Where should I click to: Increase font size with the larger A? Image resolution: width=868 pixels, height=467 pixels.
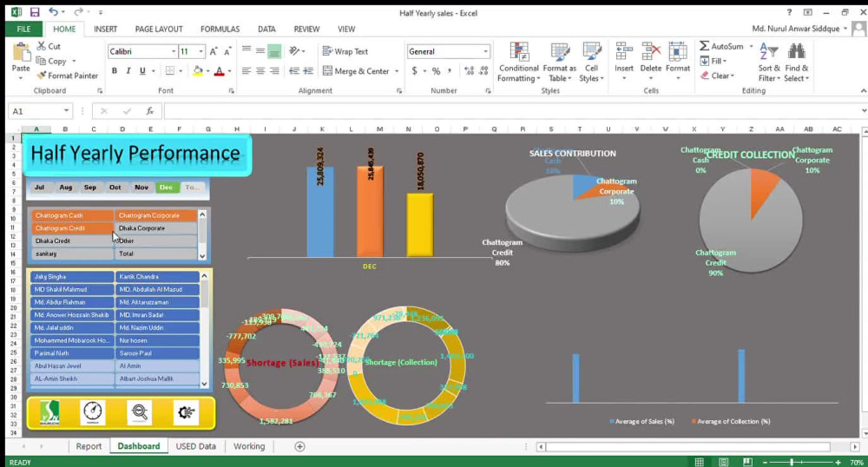(x=214, y=51)
